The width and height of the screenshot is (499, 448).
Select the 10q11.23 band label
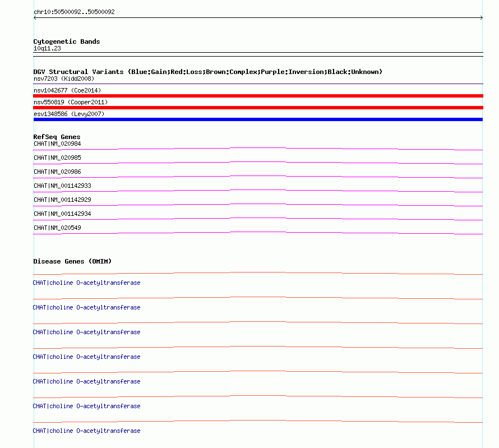pyautogui.click(x=47, y=48)
